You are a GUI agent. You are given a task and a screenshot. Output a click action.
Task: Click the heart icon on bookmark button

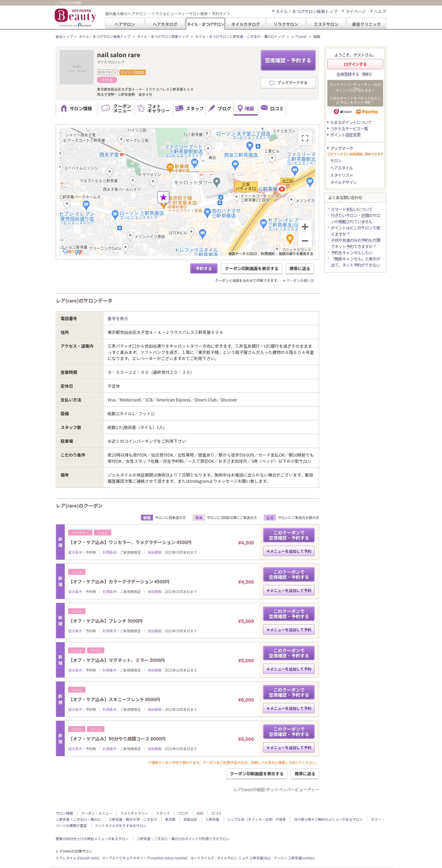[272, 83]
